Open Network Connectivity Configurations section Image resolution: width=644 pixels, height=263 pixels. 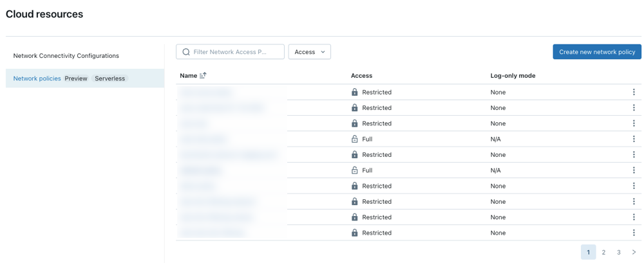66,56
